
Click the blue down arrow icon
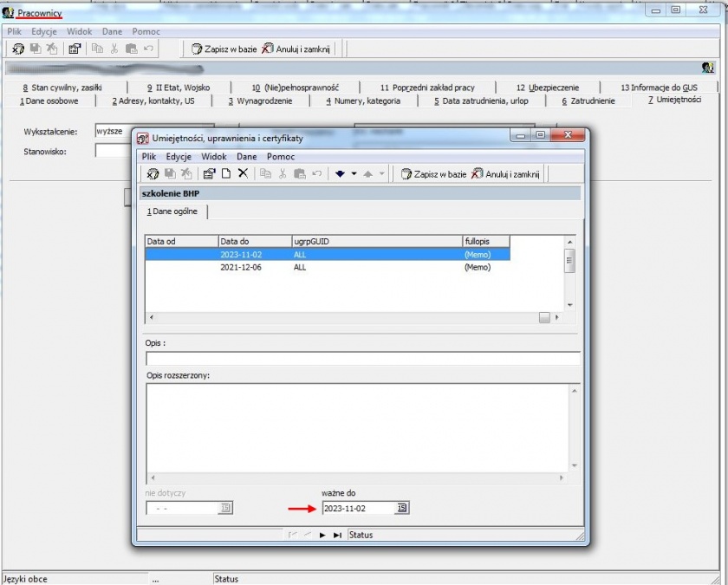pyautogui.click(x=340, y=173)
